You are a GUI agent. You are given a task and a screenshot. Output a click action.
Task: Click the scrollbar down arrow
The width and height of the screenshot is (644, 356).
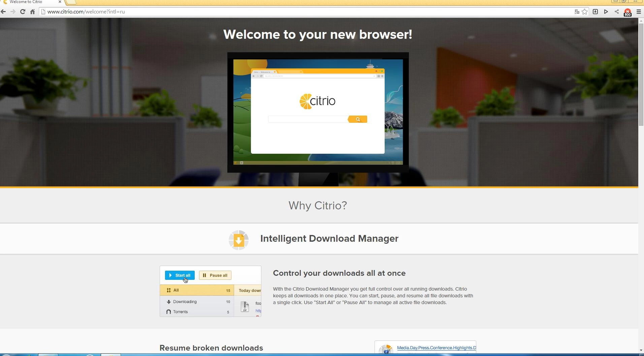pos(641,351)
